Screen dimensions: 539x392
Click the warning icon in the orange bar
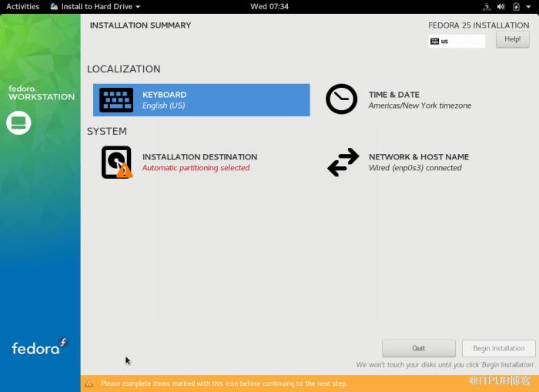(x=89, y=384)
